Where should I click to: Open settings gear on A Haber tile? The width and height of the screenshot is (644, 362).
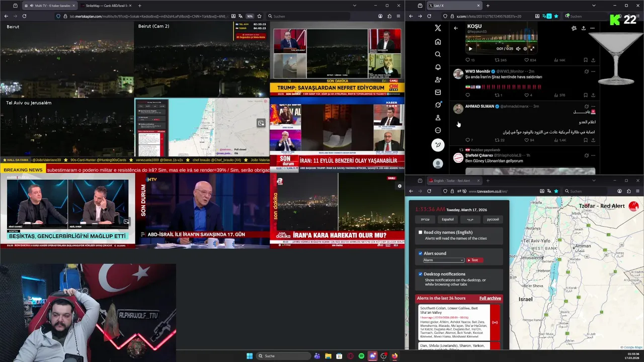coord(400,186)
